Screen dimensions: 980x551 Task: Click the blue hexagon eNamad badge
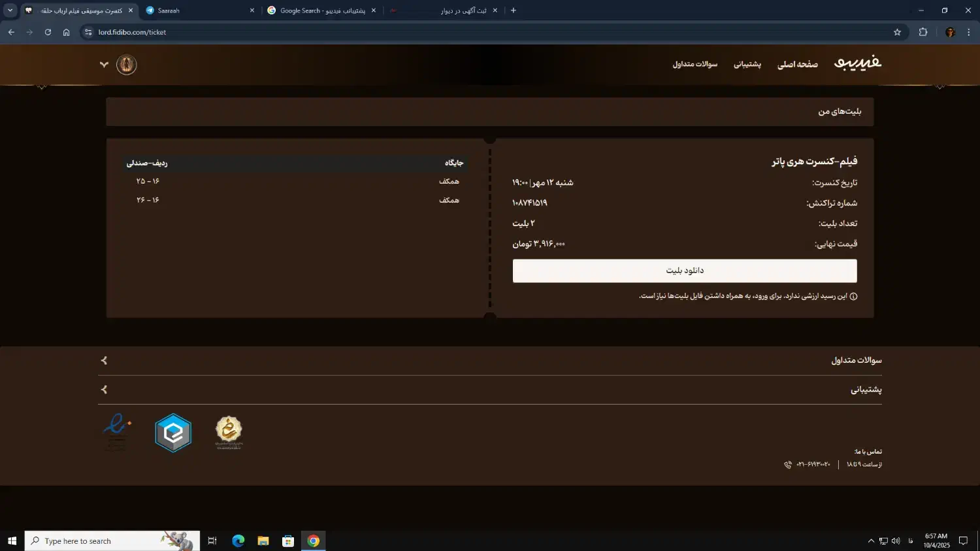[x=173, y=433]
